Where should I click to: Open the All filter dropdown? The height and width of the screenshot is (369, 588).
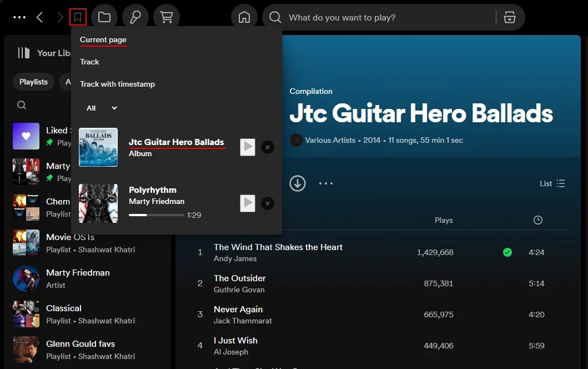[102, 108]
